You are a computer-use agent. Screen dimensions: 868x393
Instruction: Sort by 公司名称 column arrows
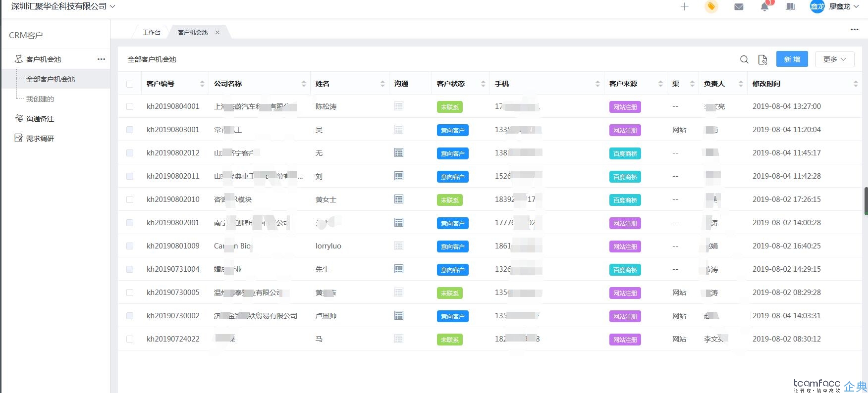coord(304,84)
